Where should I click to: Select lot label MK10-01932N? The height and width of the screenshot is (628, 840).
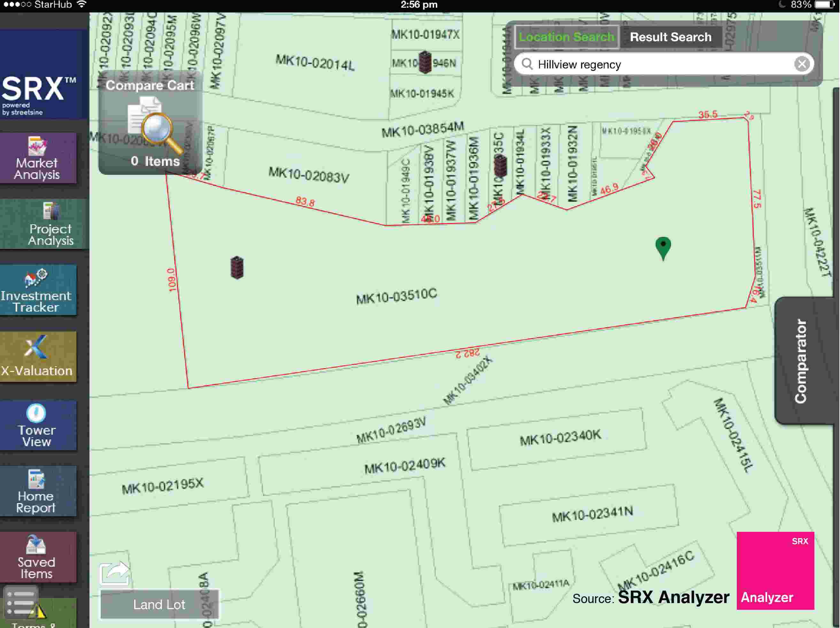click(572, 163)
